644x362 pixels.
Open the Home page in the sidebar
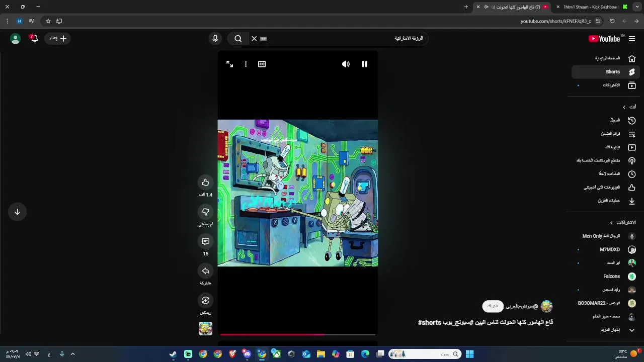[x=606, y=58]
